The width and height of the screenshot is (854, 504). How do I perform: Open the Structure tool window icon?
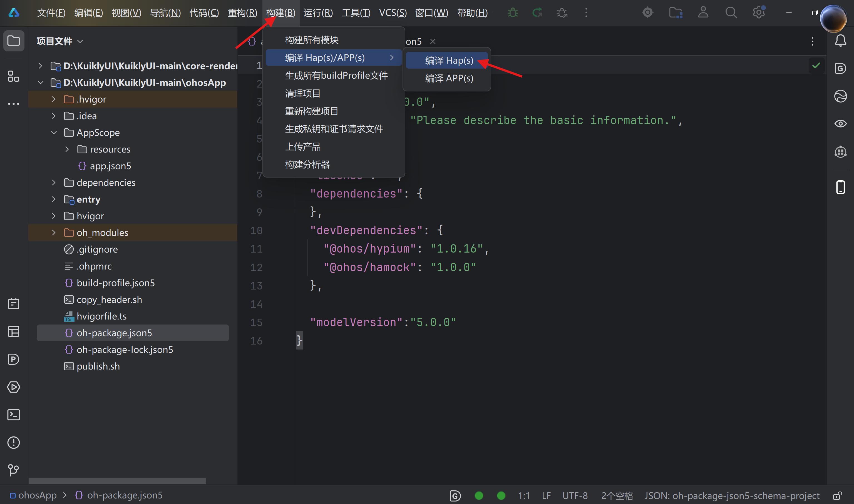coord(14,76)
